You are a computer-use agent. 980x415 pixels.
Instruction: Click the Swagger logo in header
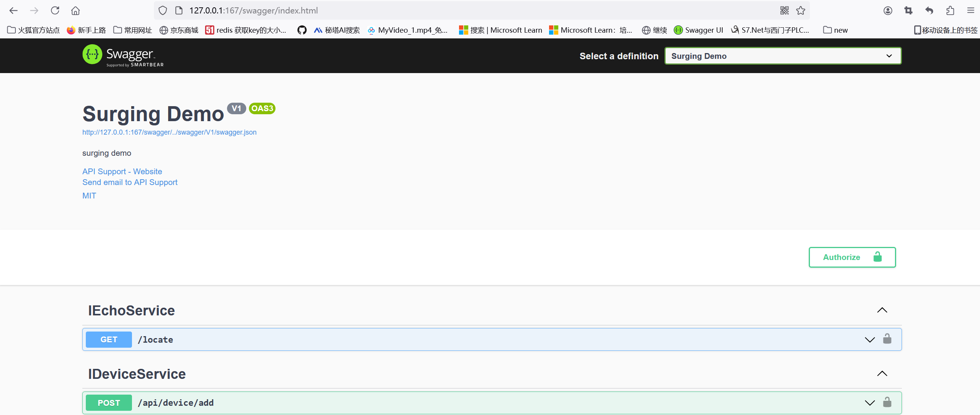(x=123, y=56)
